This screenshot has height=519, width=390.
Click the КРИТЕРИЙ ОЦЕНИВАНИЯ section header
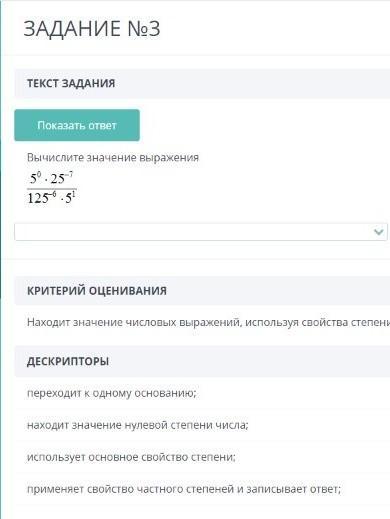(202, 291)
